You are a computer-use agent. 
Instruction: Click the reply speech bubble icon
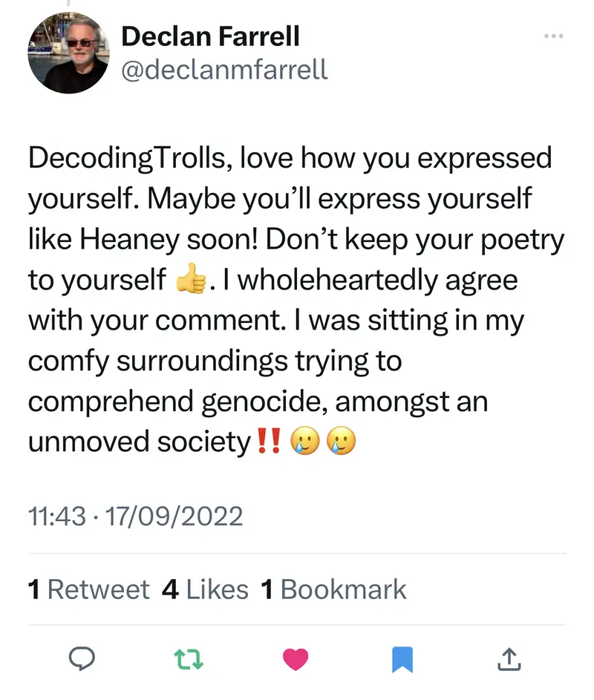point(79,658)
